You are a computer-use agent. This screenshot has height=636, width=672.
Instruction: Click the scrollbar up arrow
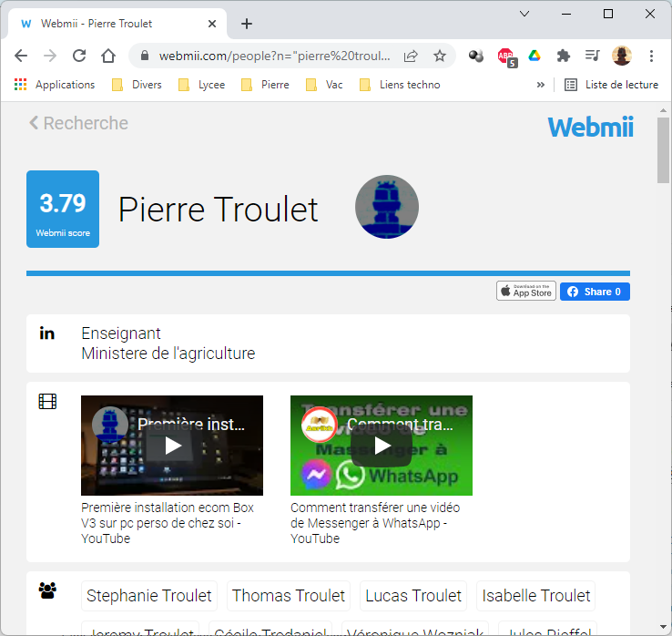coord(663,110)
